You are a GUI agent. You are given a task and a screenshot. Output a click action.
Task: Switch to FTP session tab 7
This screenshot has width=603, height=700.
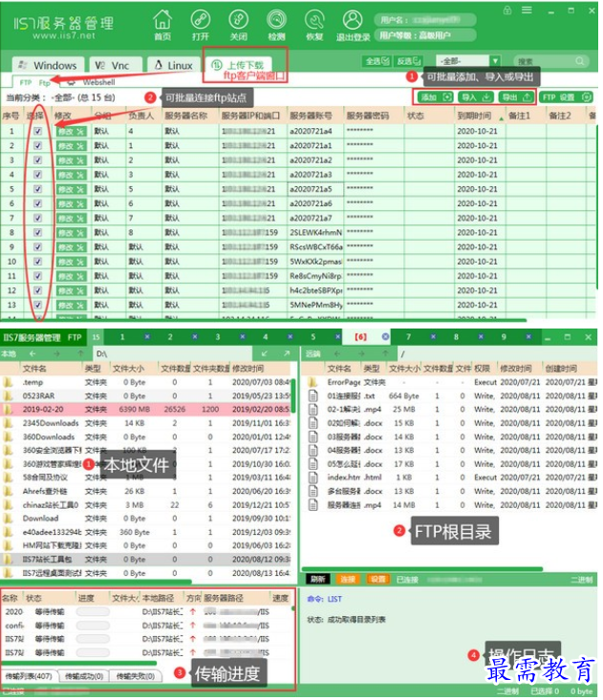(x=408, y=336)
